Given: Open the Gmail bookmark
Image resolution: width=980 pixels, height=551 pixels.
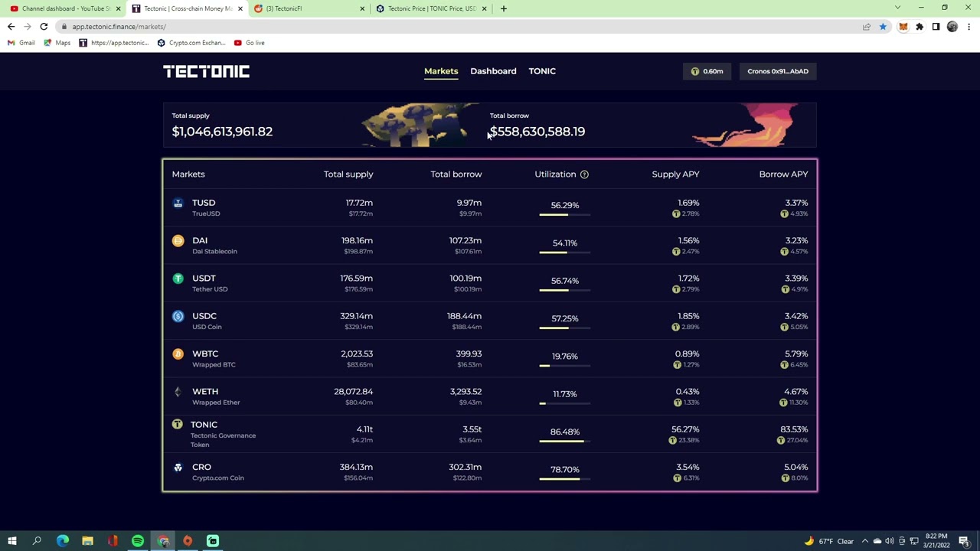Looking at the screenshot, I should (21, 43).
